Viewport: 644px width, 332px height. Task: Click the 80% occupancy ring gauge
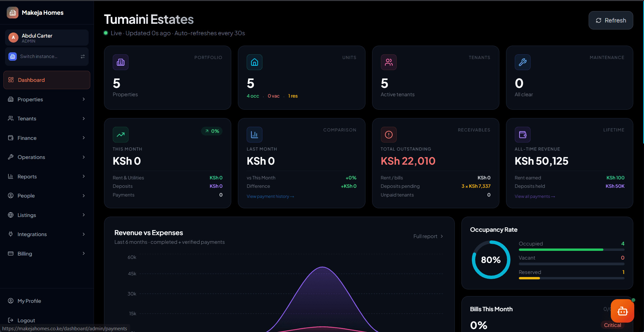491,260
